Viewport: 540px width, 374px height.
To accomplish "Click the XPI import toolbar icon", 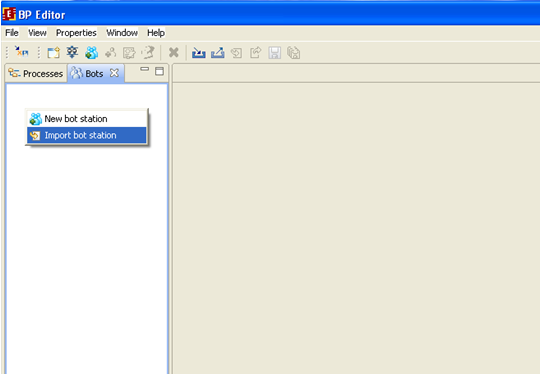I will (x=21, y=52).
